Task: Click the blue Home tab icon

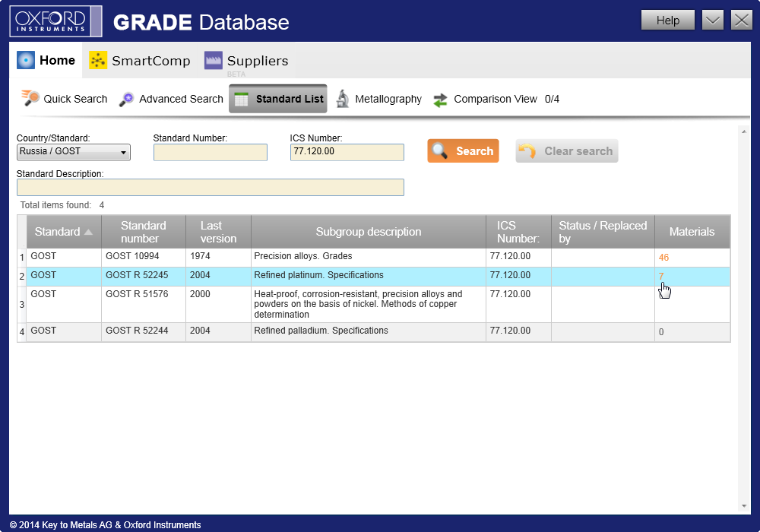Action: [26, 60]
